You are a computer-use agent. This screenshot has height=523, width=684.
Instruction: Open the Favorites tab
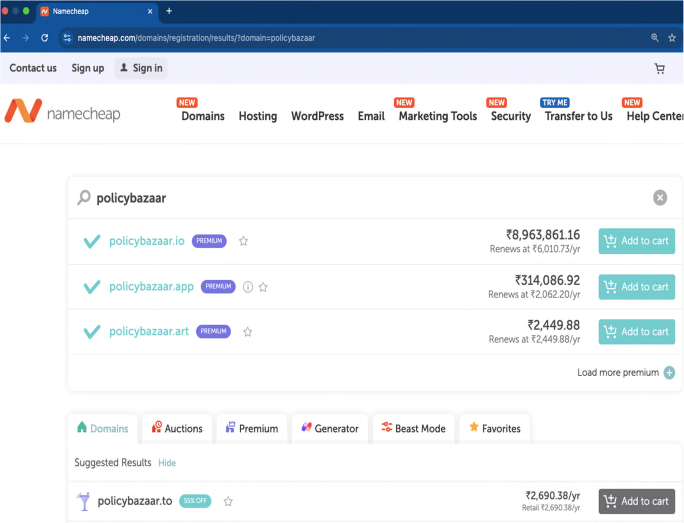495,428
